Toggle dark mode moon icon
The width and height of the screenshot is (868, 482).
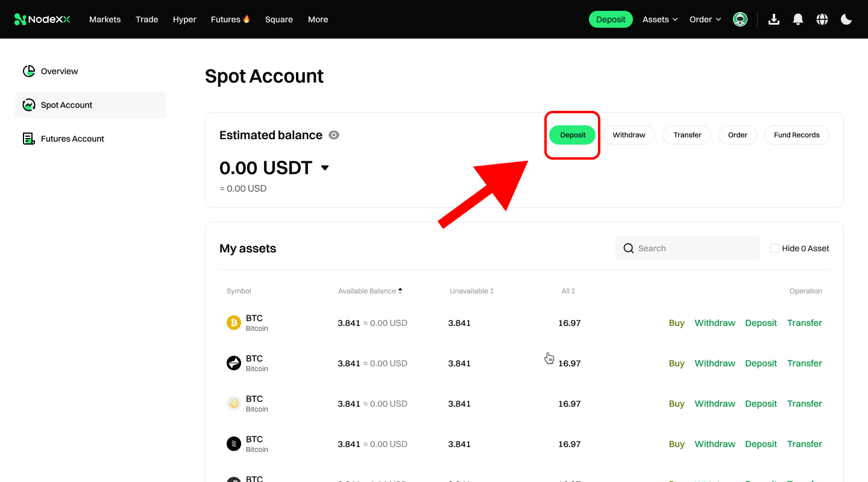(846, 19)
